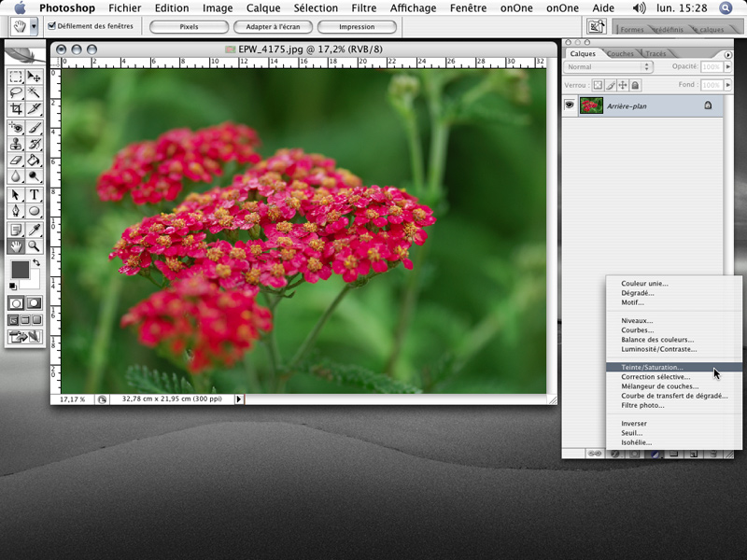Swap foreground and background colors
This screenshot has height=560, width=747.
pos(36,262)
